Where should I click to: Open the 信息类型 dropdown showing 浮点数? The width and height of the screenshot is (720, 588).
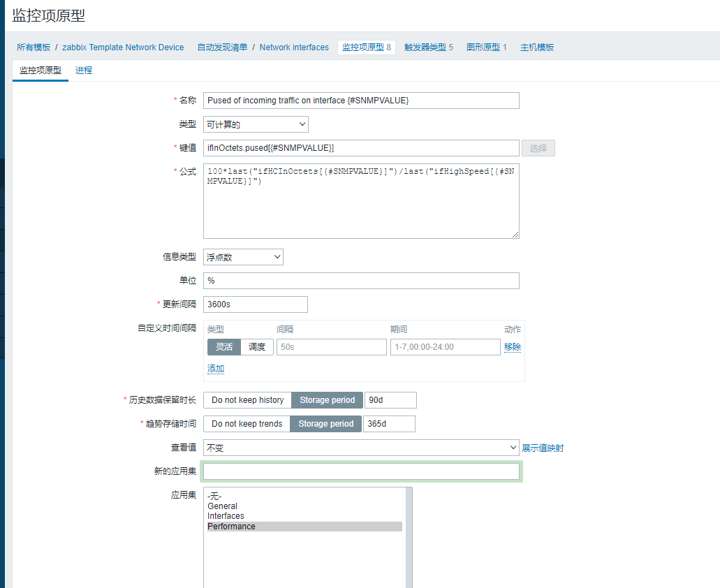click(242, 256)
